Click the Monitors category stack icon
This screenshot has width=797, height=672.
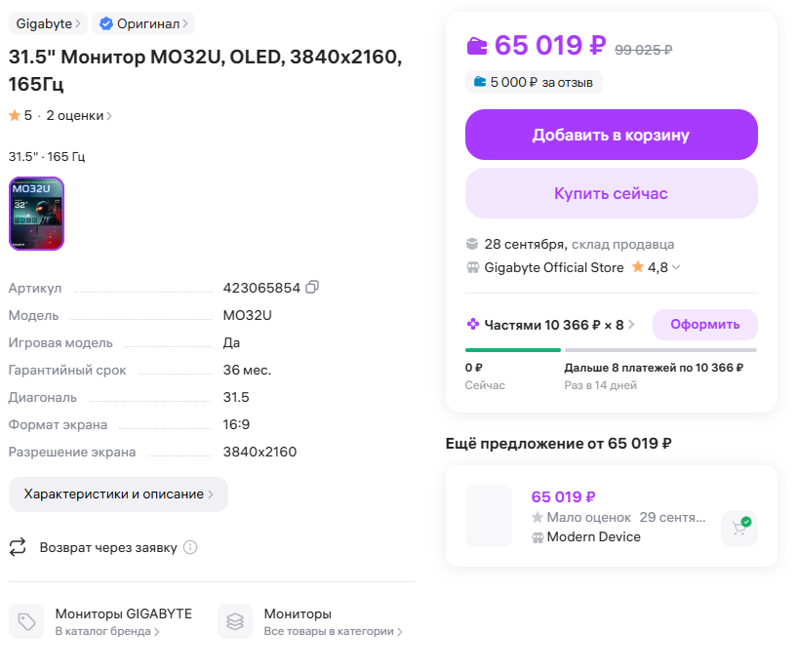[x=235, y=621]
